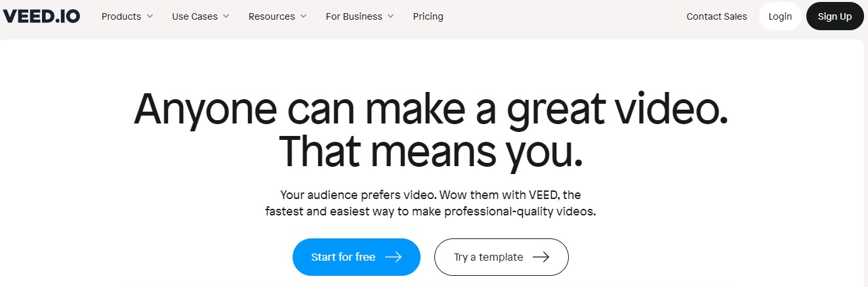Expand the chevron next to Products
The height and width of the screenshot is (287, 868).
(x=150, y=16)
